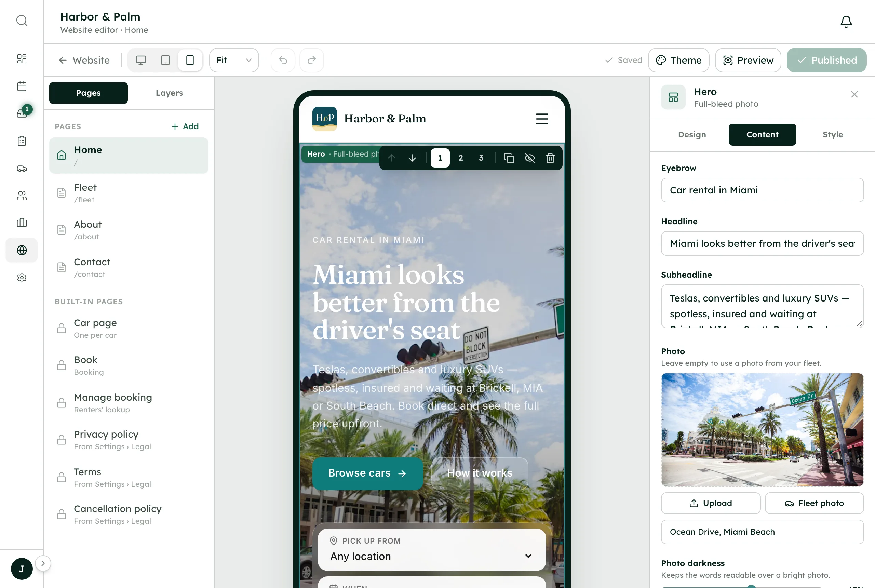
Task: Open the Theme button
Action: point(678,60)
